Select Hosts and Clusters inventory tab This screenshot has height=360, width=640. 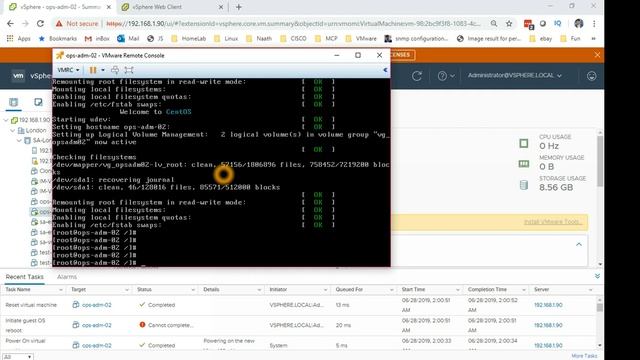point(13,102)
